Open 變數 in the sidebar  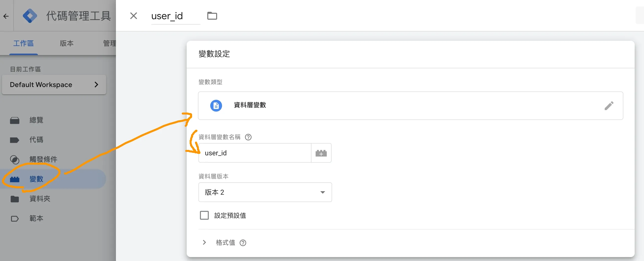coord(53,179)
